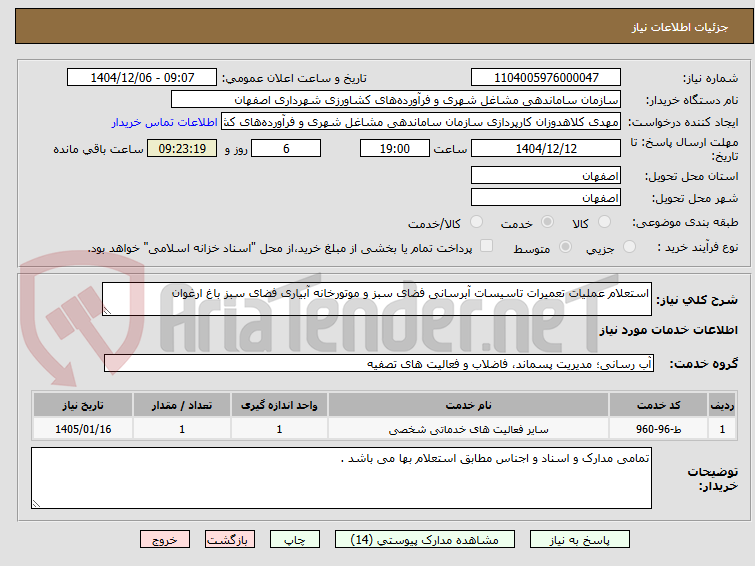Open اطلاعات تماس خریدار link
The height and width of the screenshot is (566, 755).
[165, 122]
